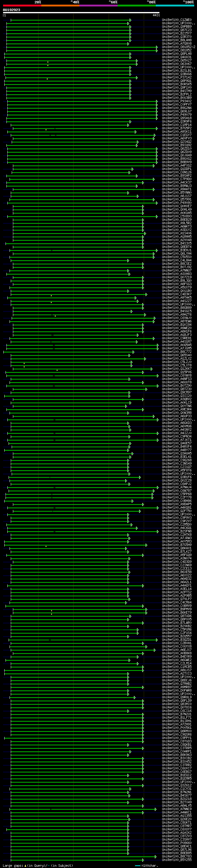Select label UniRef100_B4S3X5
197x868 pixels.
[x=177, y=243]
